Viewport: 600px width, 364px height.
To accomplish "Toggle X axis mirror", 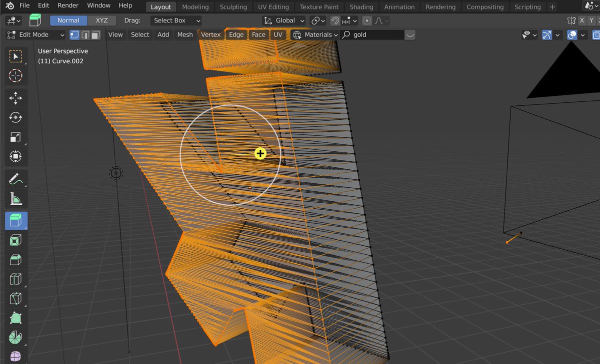I will [582, 21].
